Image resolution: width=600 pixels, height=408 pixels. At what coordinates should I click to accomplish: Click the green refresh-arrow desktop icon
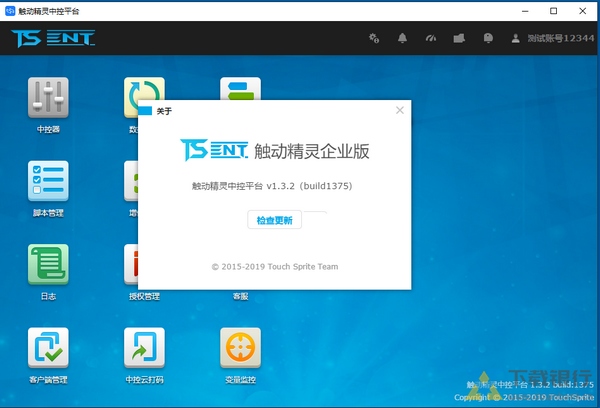pyautogui.click(x=144, y=89)
